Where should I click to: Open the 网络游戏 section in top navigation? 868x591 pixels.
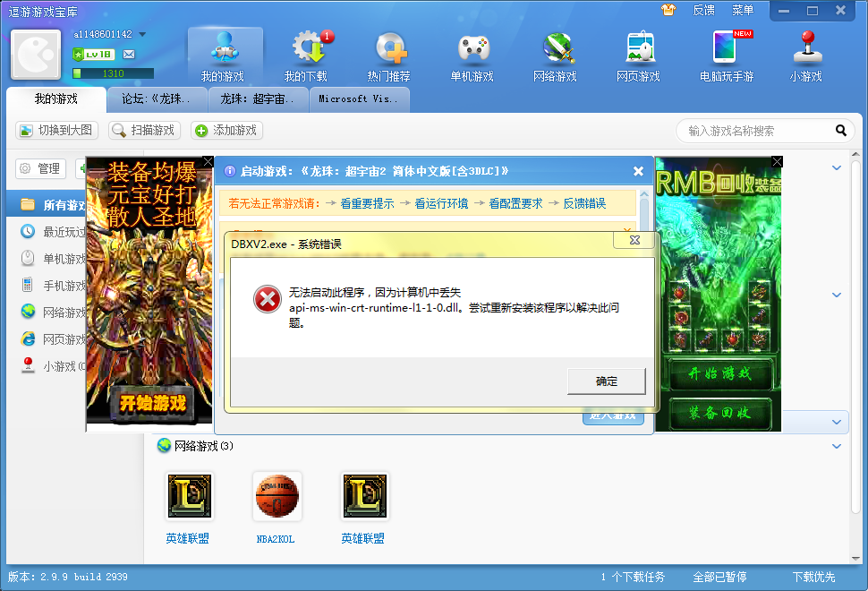click(x=555, y=56)
